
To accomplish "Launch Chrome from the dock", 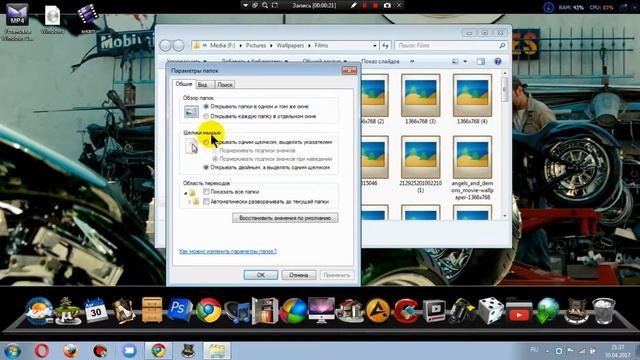I will pos(209,311).
